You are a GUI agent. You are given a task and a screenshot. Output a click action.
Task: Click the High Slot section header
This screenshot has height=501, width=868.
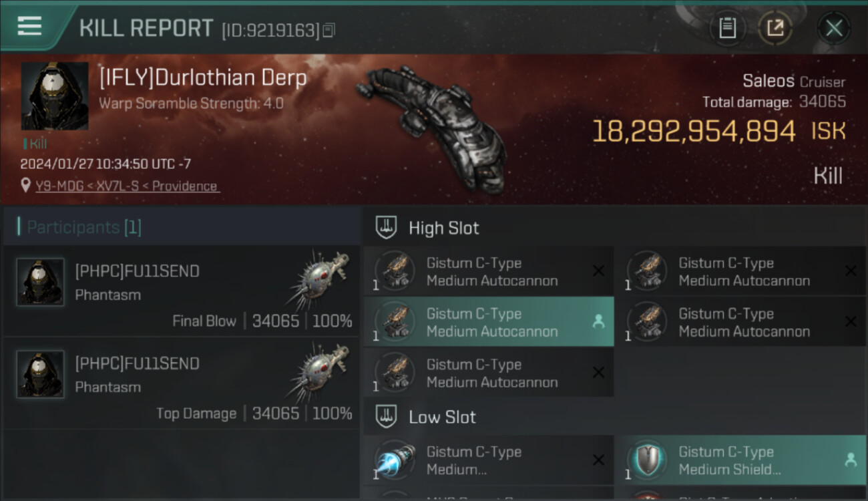coord(615,228)
